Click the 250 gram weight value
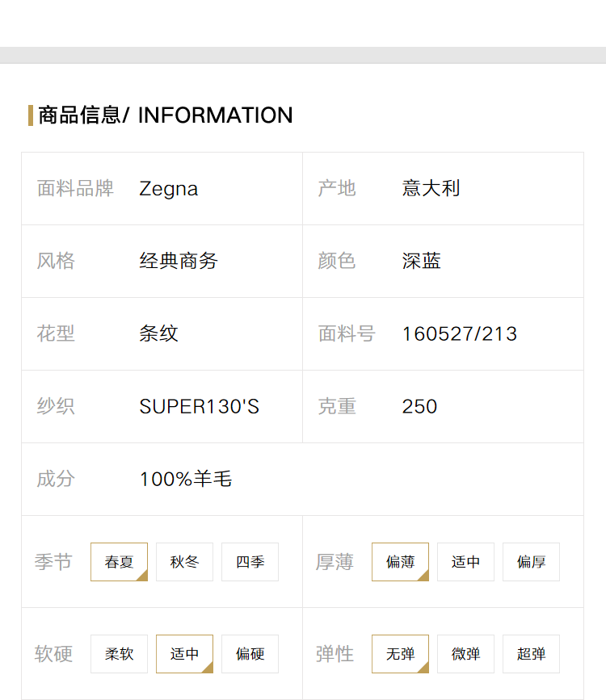 click(419, 406)
